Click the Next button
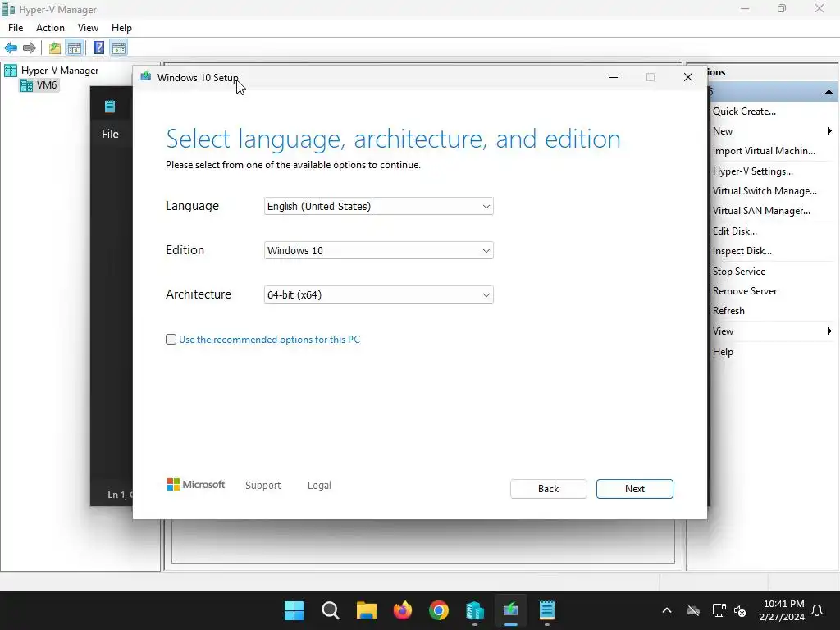Screen dimensions: 840x630 coord(635,489)
